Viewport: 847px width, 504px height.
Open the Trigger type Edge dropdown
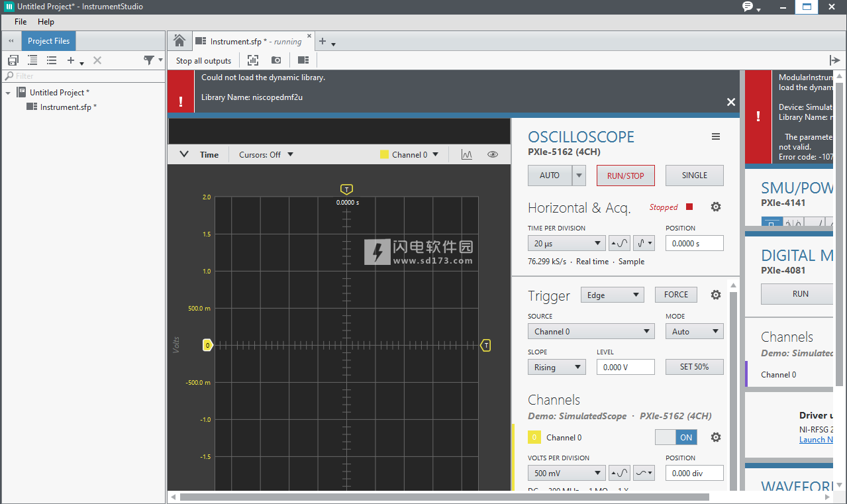613,295
